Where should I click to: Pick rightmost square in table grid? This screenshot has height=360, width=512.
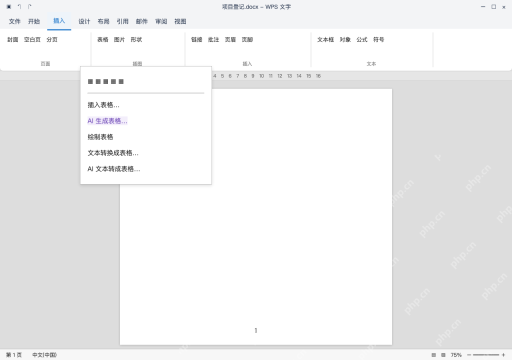pos(121,81)
